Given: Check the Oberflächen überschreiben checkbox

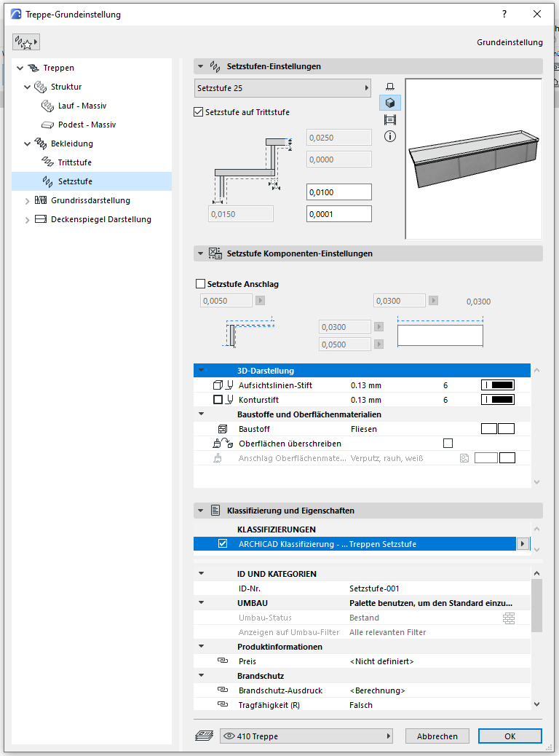Looking at the screenshot, I should (448, 444).
